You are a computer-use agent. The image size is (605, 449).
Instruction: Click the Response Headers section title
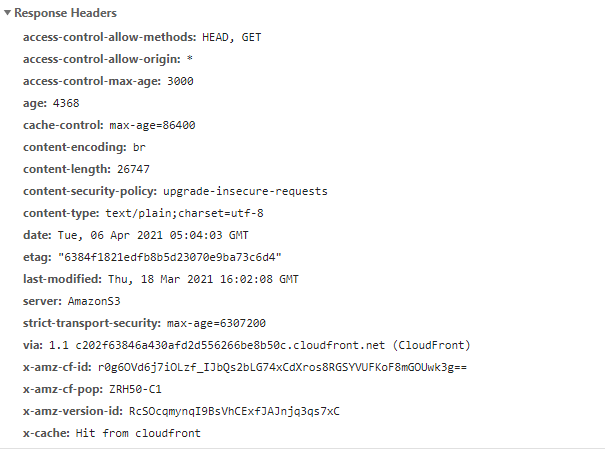(x=66, y=14)
